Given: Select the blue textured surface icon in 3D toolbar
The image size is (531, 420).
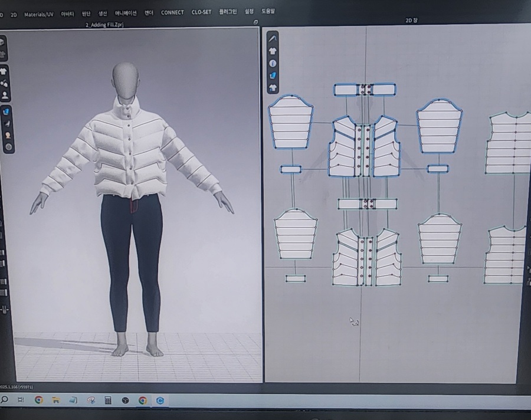Looking at the screenshot, I should (6, 111).
